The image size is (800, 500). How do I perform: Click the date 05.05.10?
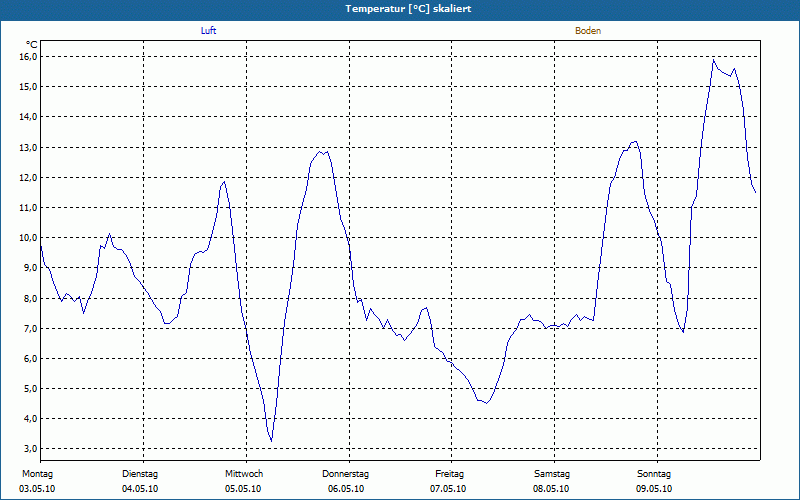(x=243, y=489)
